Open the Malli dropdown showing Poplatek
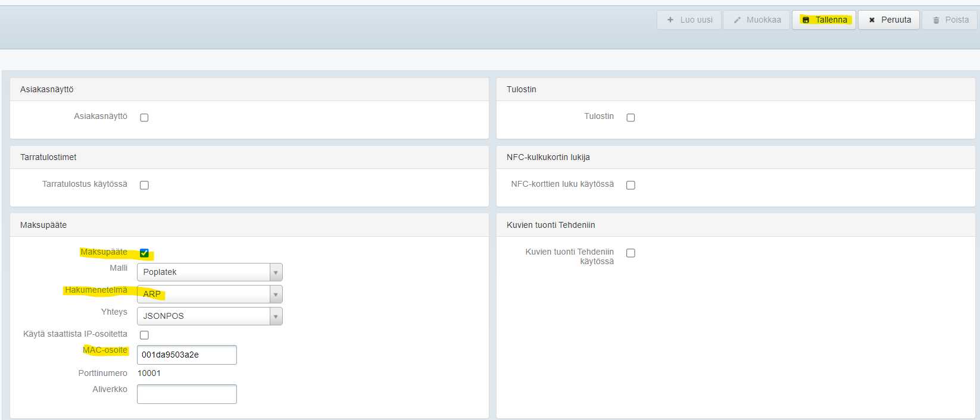 [x=210, y=272]
